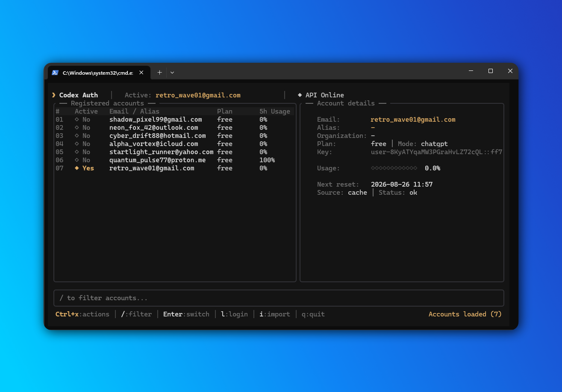Image resolution: width=562 pixels, height=392 pixels.
Task: Maximize the terminal window
Action: (x=491, y=71)
